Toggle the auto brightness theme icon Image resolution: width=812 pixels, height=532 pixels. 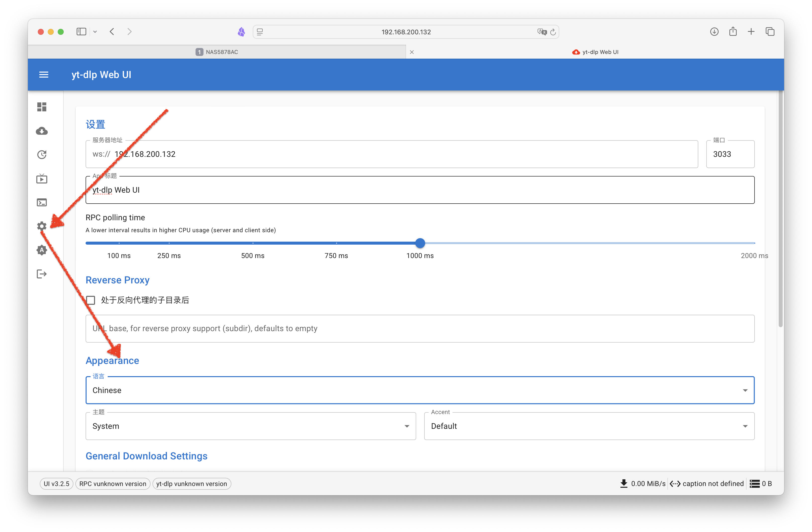click(x=42, y=250)
